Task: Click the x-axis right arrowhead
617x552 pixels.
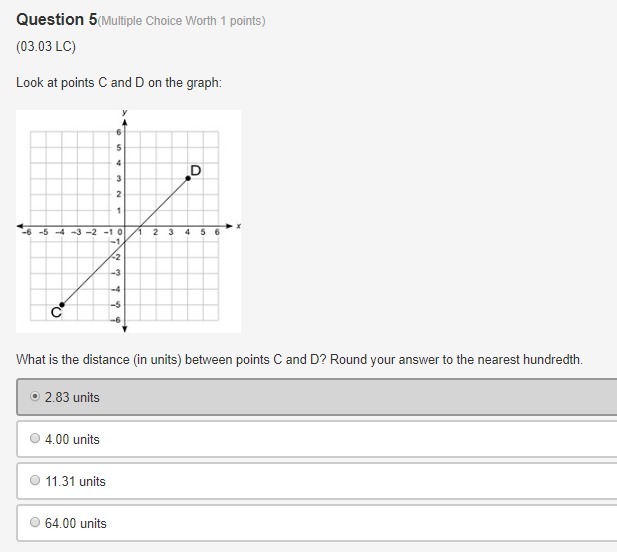Action: 229,226
